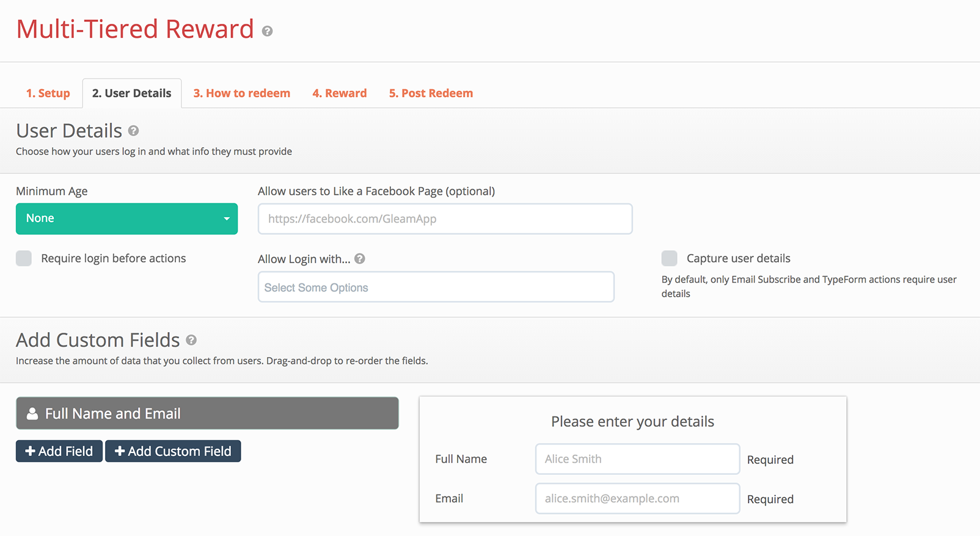This screenshot has height=536, width=980.
Task: Click the Add Custom Field button
Action: pyautogui.click(x=173, y=451)
